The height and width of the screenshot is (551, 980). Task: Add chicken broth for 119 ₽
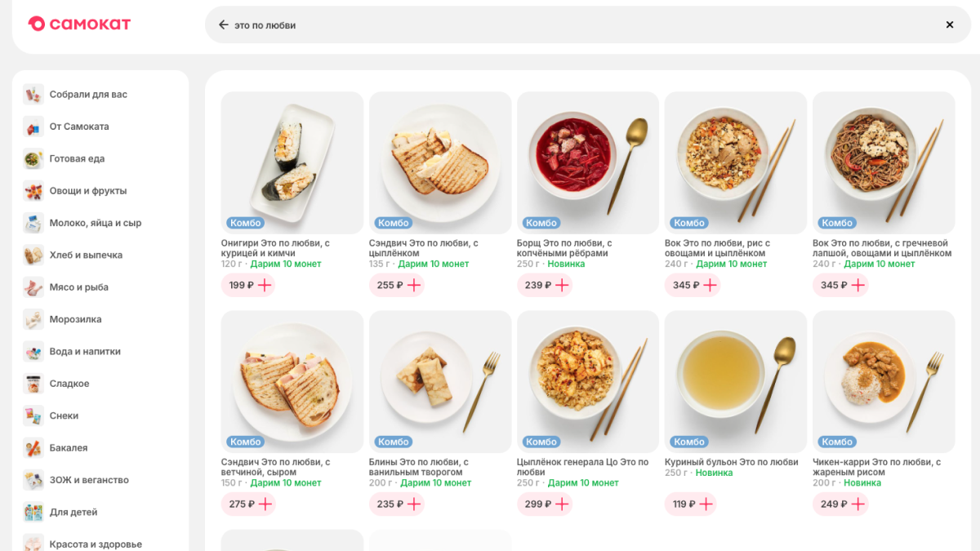[706, 504]
